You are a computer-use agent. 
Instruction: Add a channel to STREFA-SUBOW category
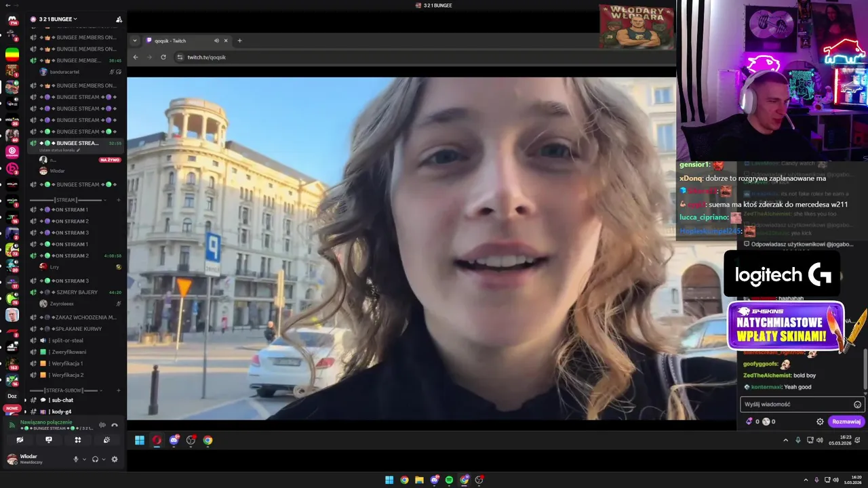click(x=119, y=390)
